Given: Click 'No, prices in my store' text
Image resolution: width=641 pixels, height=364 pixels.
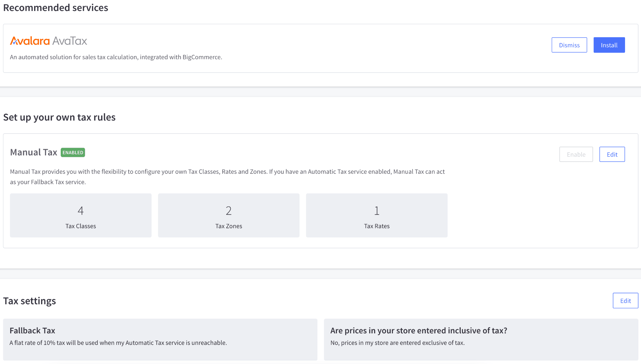Looking at the screenshot, I should click(397, 343).
